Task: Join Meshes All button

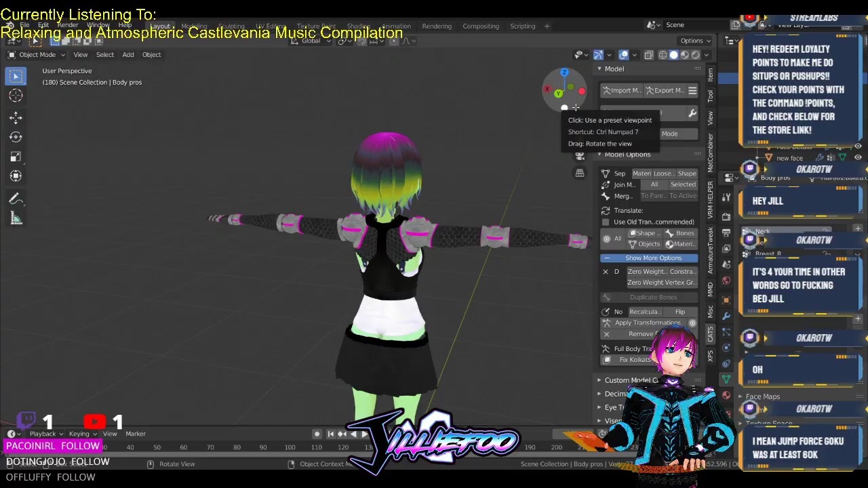Action: pyautogui.click(x=654, y=185)
